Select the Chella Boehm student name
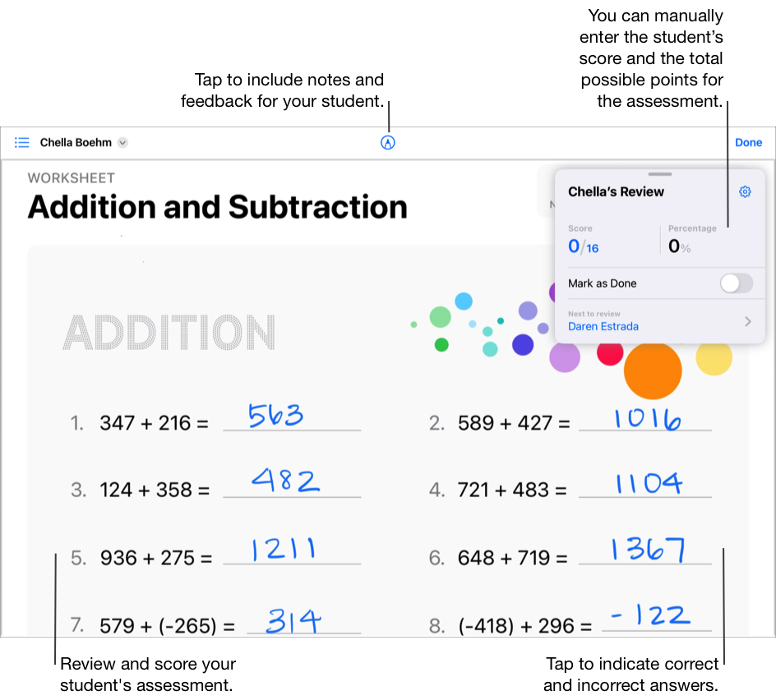 tap(76, 142)
